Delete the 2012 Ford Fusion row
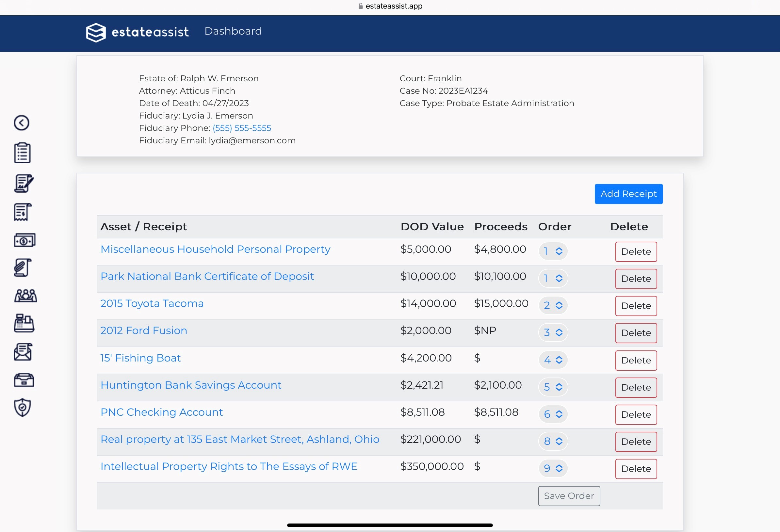The image size is (780, 532). 636,333
